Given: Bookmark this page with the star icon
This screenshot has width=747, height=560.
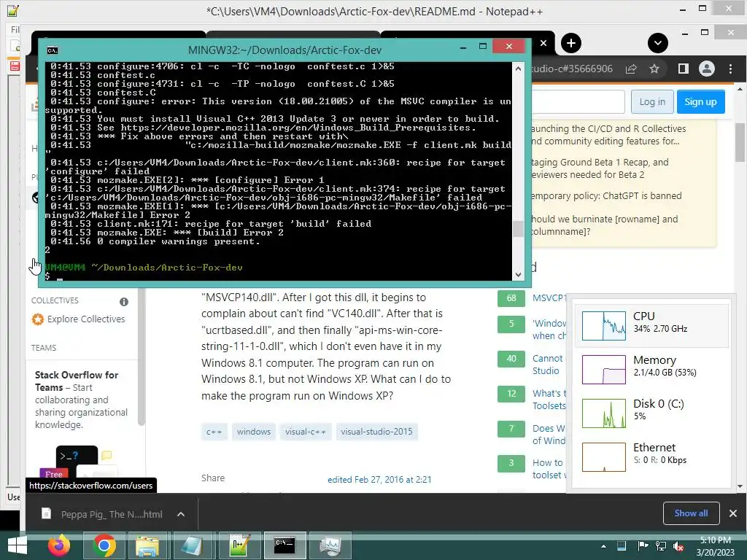Looking at the screenshot, I should 654,69.
